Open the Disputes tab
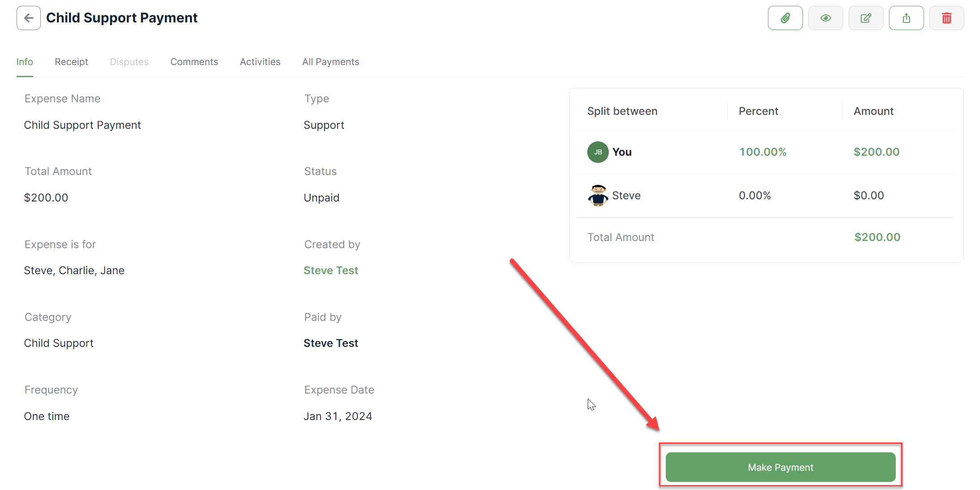Viewport: 980px width, 490px height. pyautogui.click(x=129, y=62)
